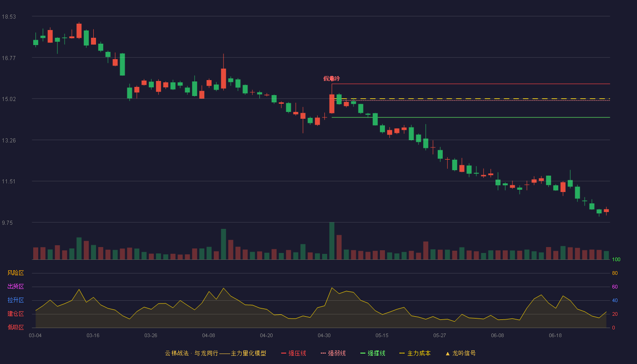Click the 13.26 price axis label

[9, 140]
